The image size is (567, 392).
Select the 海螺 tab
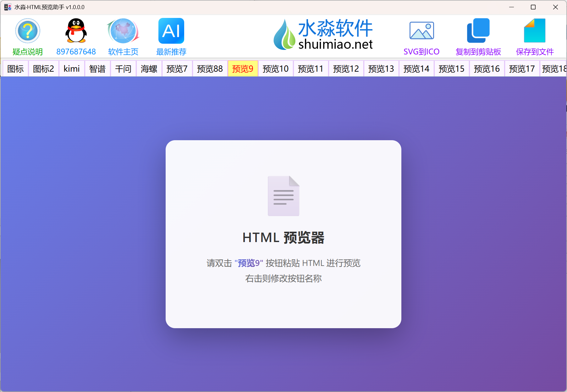click(149, 69)
